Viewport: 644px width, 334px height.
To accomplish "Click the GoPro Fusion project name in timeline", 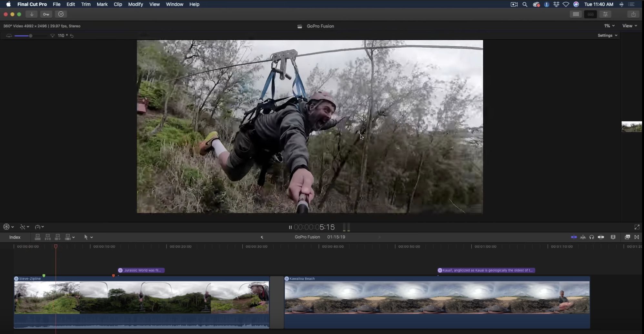I will [307, 237].
